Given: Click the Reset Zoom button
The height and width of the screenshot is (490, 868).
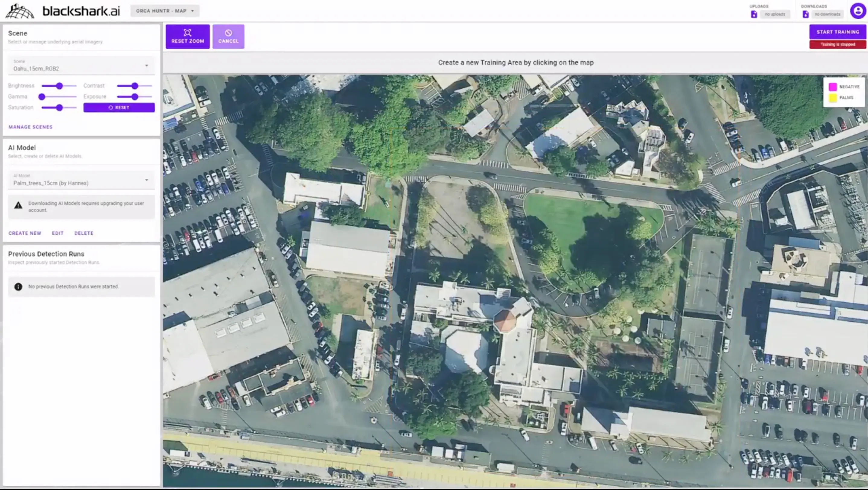Looking at the screenshot, I should (x=187, y=37).
